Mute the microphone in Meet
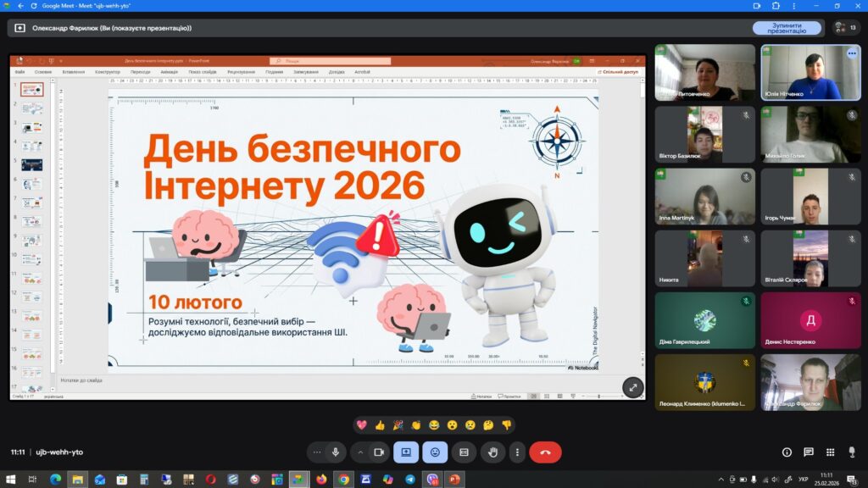 pos(336,452)
